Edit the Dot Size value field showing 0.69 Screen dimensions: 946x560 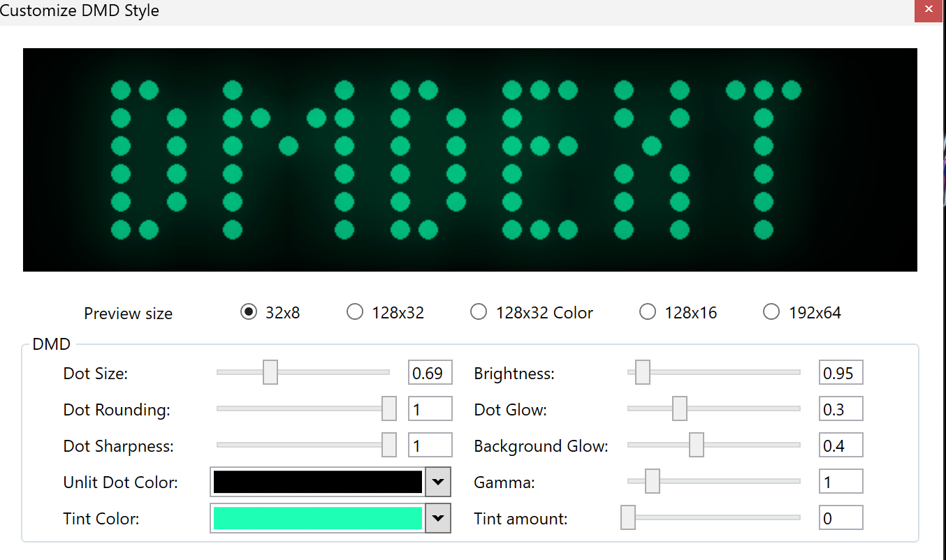[x=430, y=372]
